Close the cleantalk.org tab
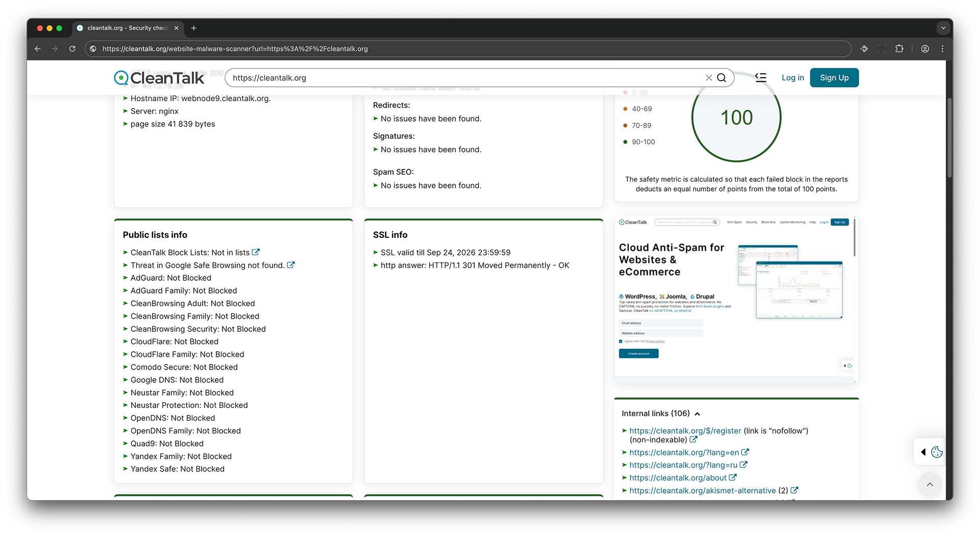This screenshot has height=536, width=980. (x=177, y=28)
